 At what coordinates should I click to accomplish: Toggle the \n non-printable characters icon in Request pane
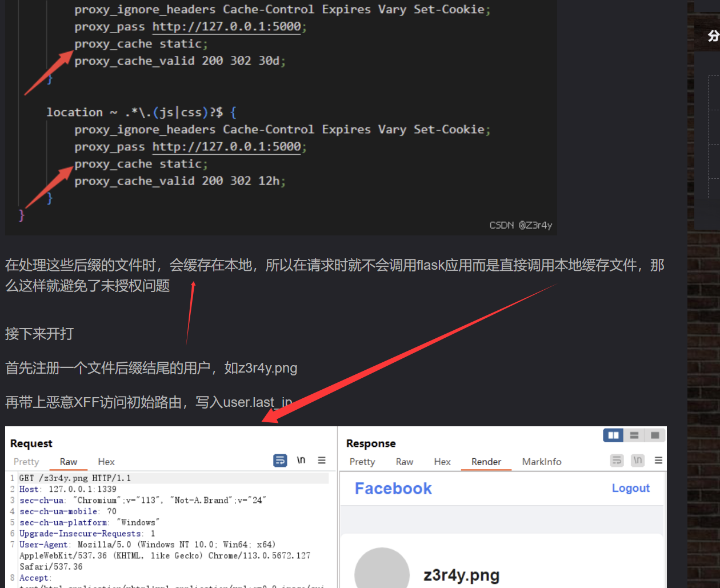(301, 461)
